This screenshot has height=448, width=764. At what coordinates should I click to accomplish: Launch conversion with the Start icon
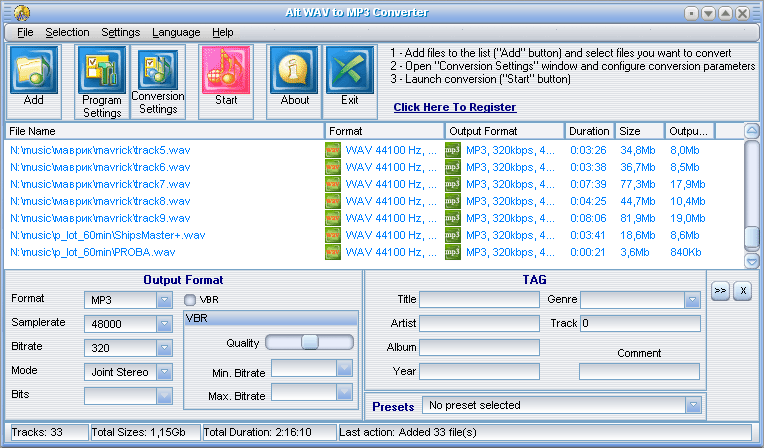[226, 70]
